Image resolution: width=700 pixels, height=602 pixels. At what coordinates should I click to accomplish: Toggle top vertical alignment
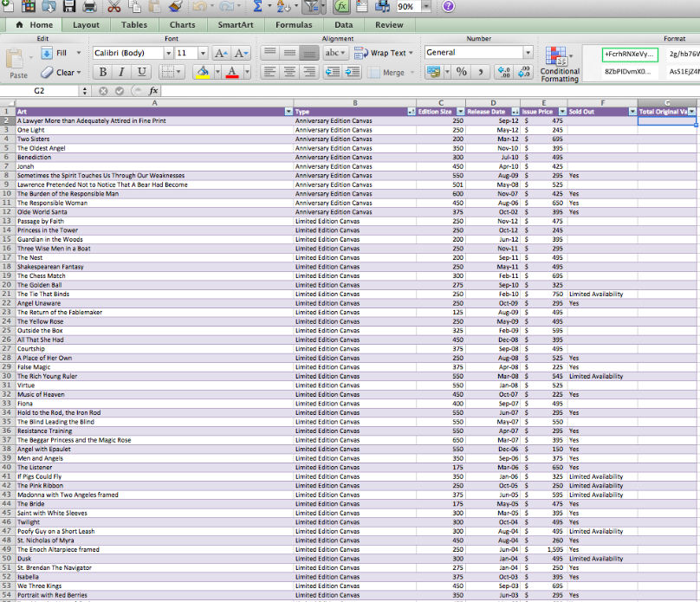(270, 53)
